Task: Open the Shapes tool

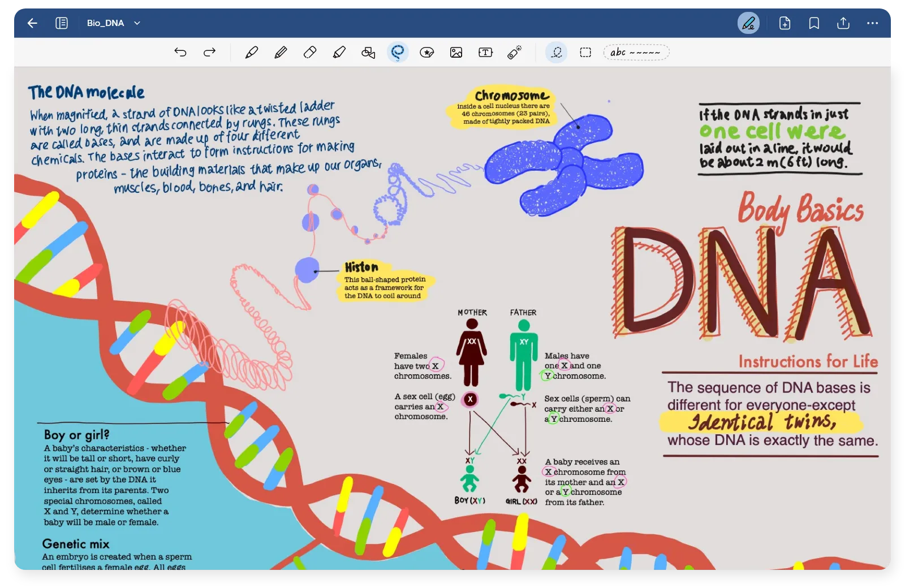Action: [368, 52]
